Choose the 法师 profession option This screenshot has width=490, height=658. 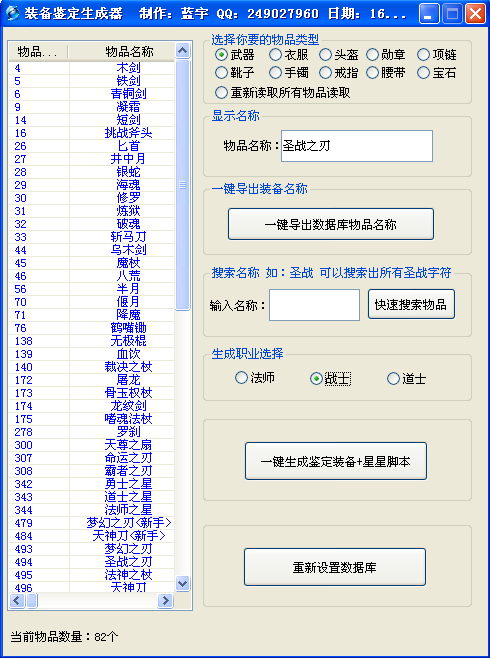(x=255, y=378)
